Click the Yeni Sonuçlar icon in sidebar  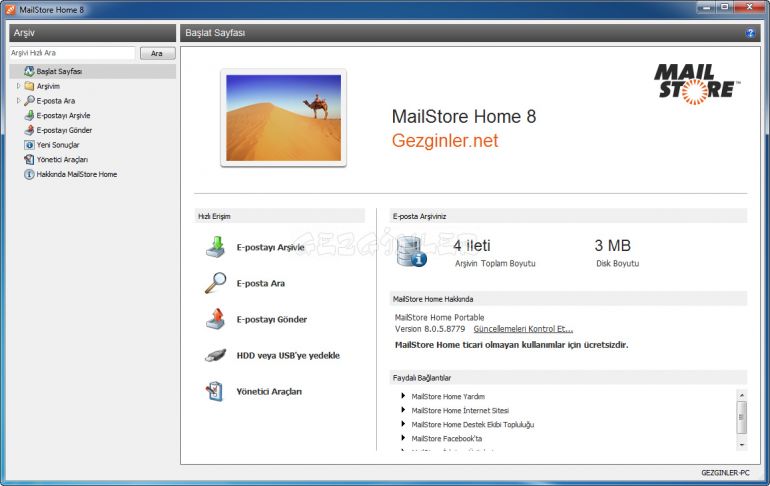click(29, 145)
